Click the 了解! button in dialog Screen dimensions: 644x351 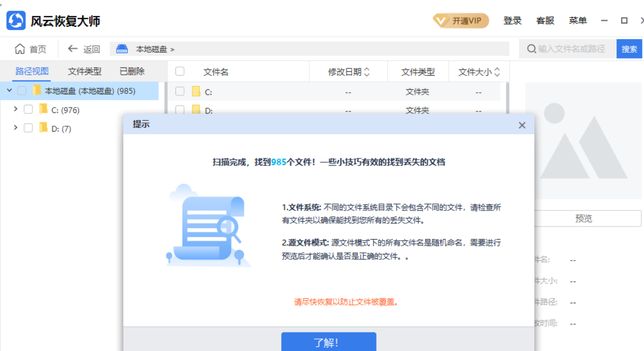click(x=328, y=342)
